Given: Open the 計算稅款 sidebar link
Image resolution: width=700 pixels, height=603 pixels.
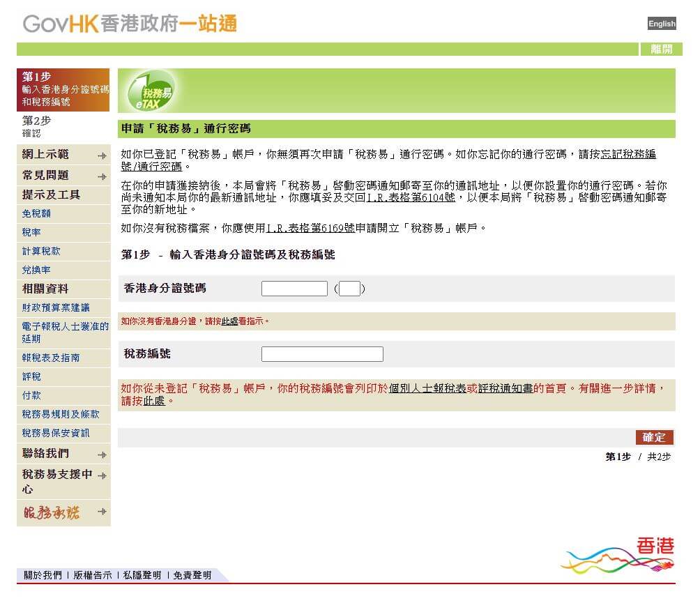Looking at the screenshot, I should click(x=41, y=251).
